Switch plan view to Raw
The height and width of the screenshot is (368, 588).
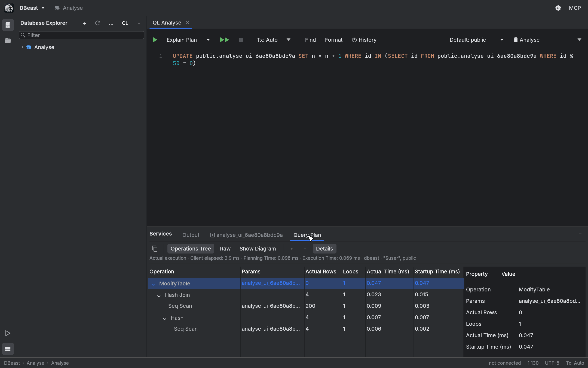point(225,249)
